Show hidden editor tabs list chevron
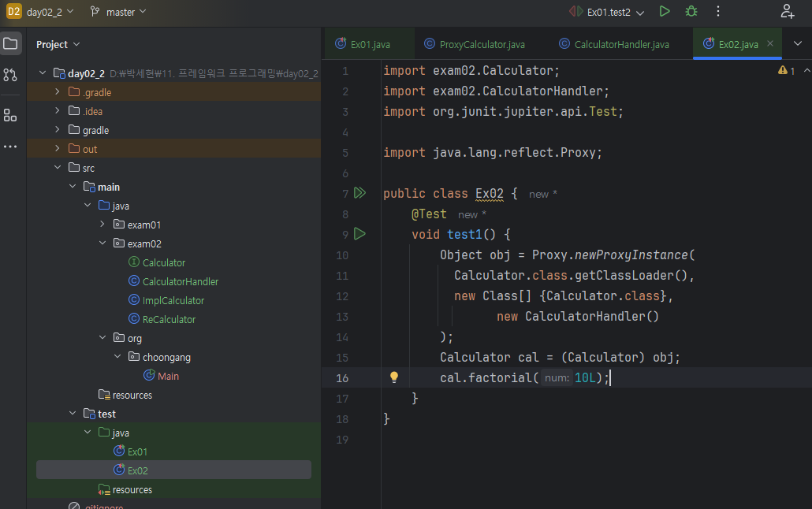The width and height of the screenshot is (812, 509). pos(798,43)
